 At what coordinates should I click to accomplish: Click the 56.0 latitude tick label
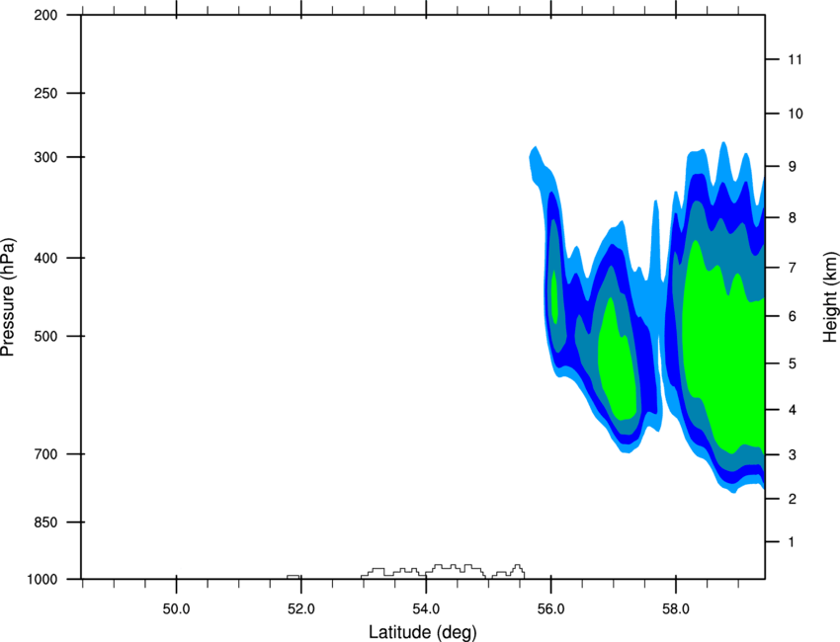point(550,609)
